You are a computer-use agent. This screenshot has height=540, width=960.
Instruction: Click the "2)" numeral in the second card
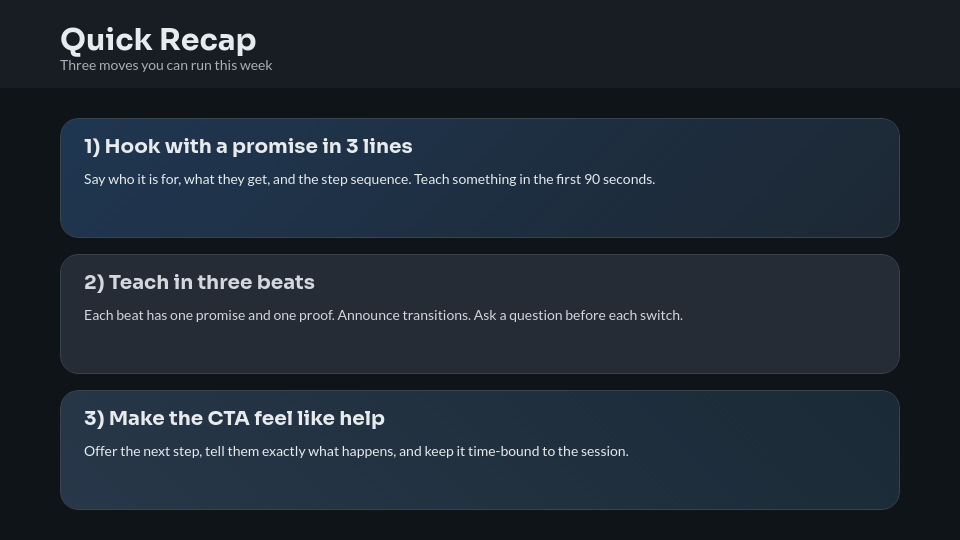tap(94, 283)
